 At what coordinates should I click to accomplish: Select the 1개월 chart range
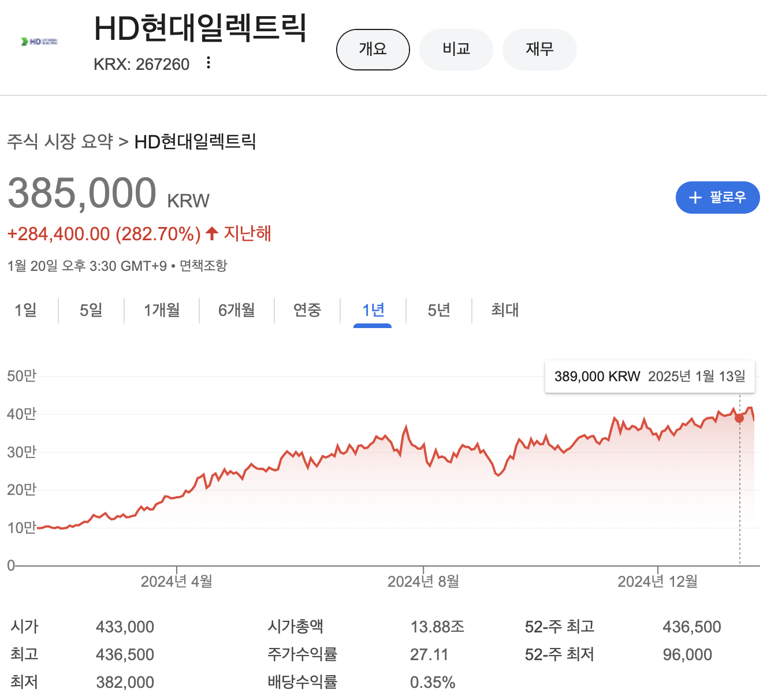pos(162,310)
